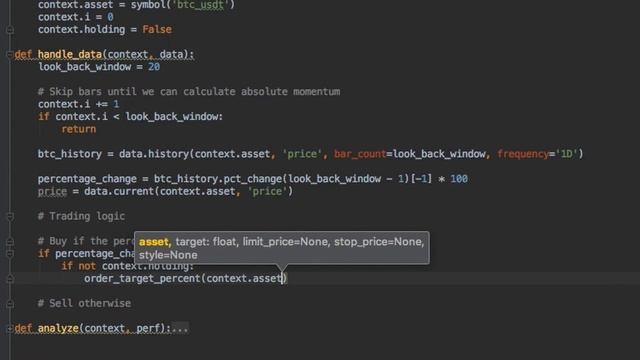This screenshot has height=360, width=640.
Task: Click 'if context.i < look_back_window:' line
Action: click(x=130, y=117)
